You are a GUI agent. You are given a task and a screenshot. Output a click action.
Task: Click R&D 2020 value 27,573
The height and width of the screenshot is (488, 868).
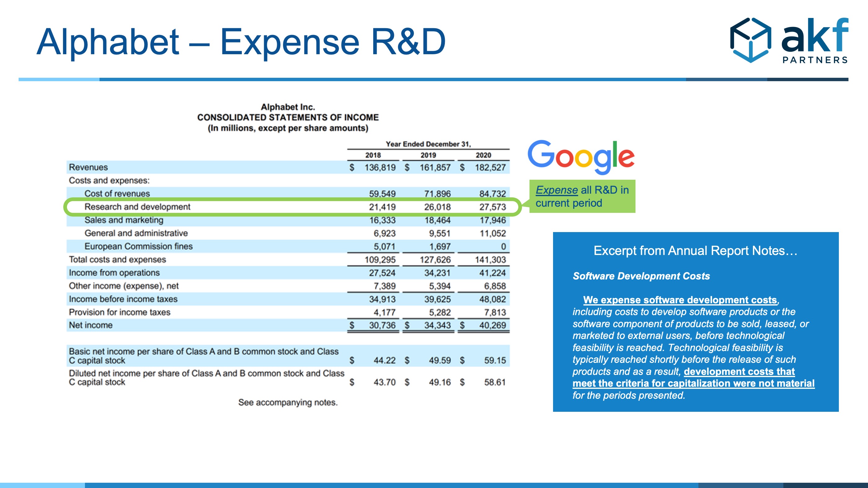click(493, 207)
